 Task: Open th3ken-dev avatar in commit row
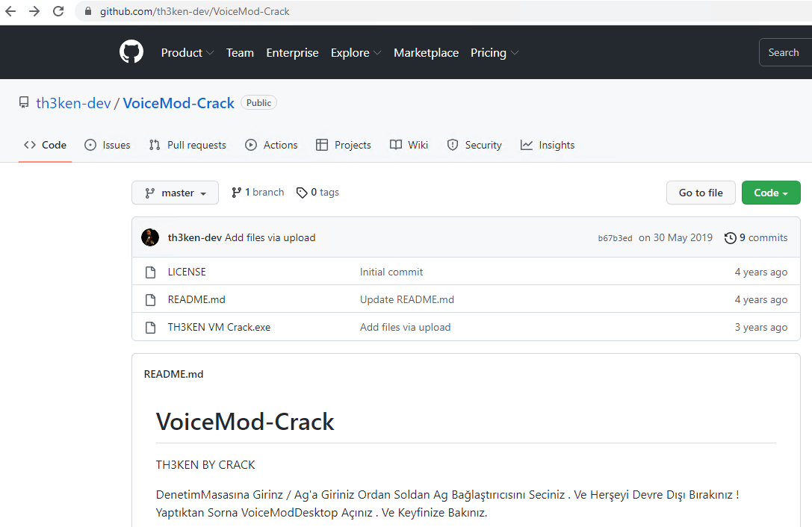(x=150, y=237)
